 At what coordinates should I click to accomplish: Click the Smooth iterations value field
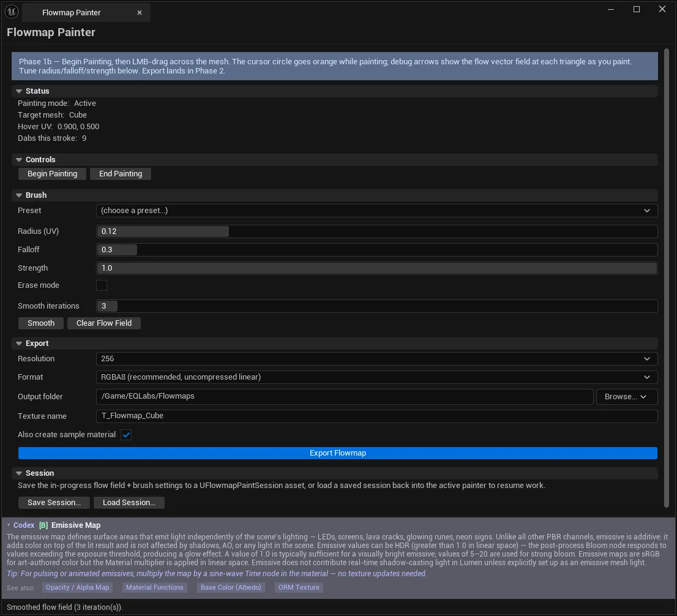click(x=376, y=306)
